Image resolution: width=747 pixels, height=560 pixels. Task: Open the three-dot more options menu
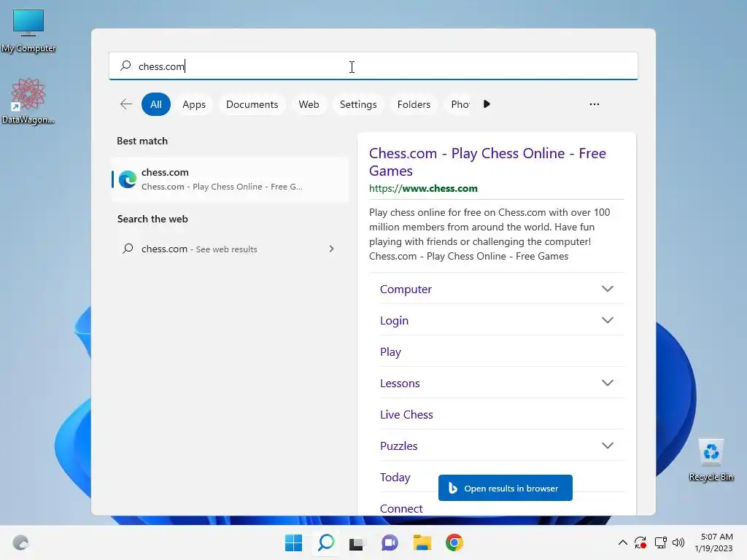(594, 104)
